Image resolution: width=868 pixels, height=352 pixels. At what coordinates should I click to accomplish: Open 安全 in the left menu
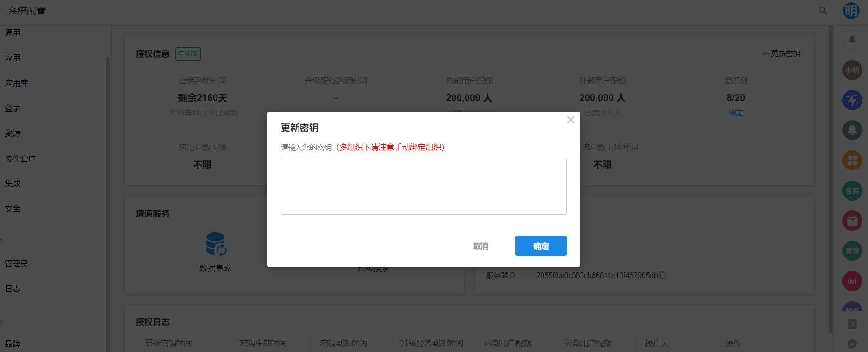13,209
